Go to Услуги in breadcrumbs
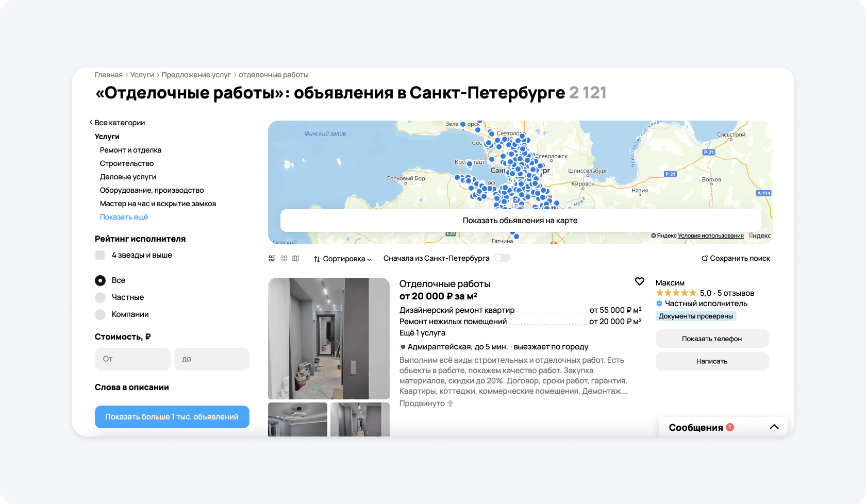 (x=142, y=75)
